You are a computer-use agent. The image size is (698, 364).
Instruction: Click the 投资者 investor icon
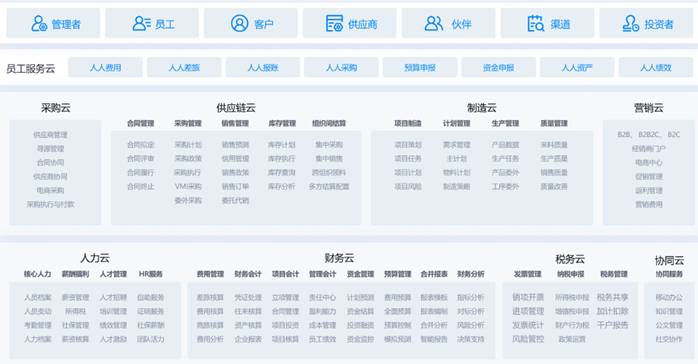pos(630,23)
